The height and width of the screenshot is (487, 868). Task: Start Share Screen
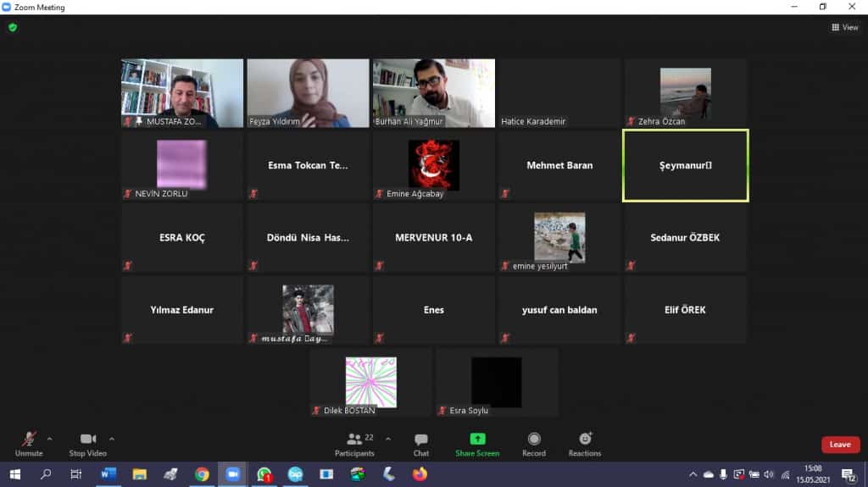pos(477,442)
